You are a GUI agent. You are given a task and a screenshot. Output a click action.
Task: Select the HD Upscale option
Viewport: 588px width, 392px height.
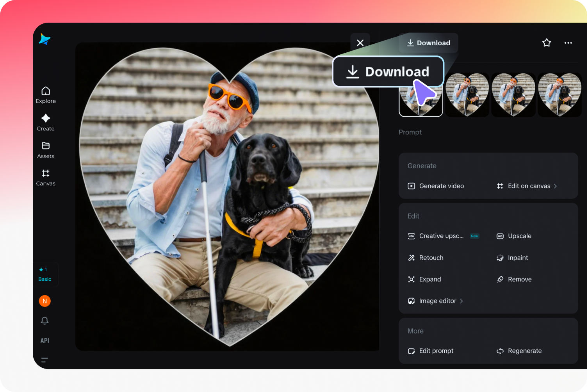pyautogui.click(x=514, y=236)
